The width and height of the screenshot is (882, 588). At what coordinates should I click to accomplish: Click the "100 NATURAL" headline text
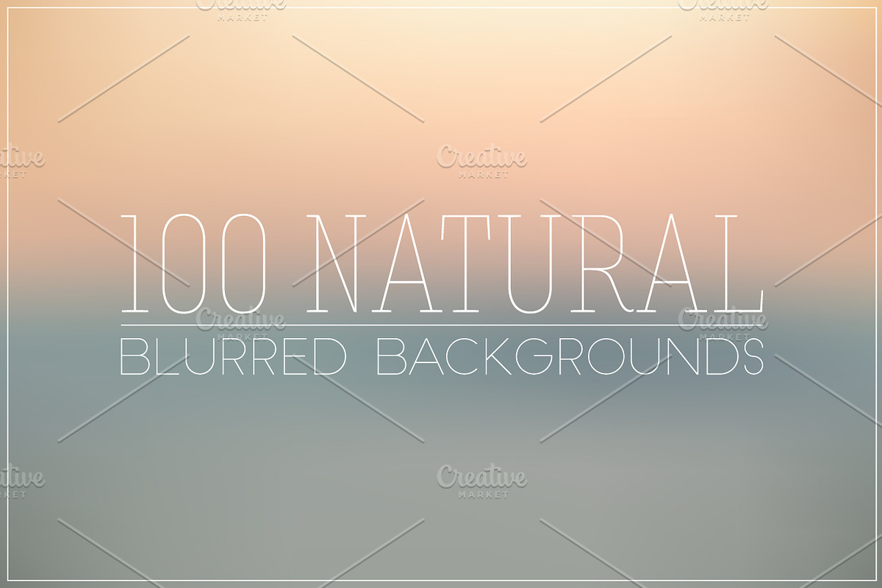click(x=442, y=264)
